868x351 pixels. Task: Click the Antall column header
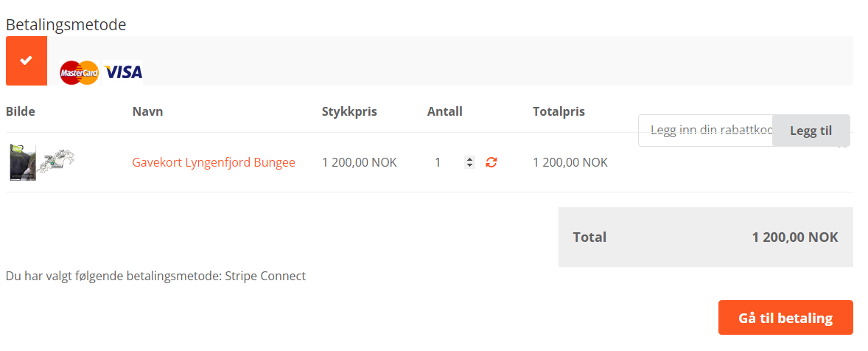click(x=445, y=112)
